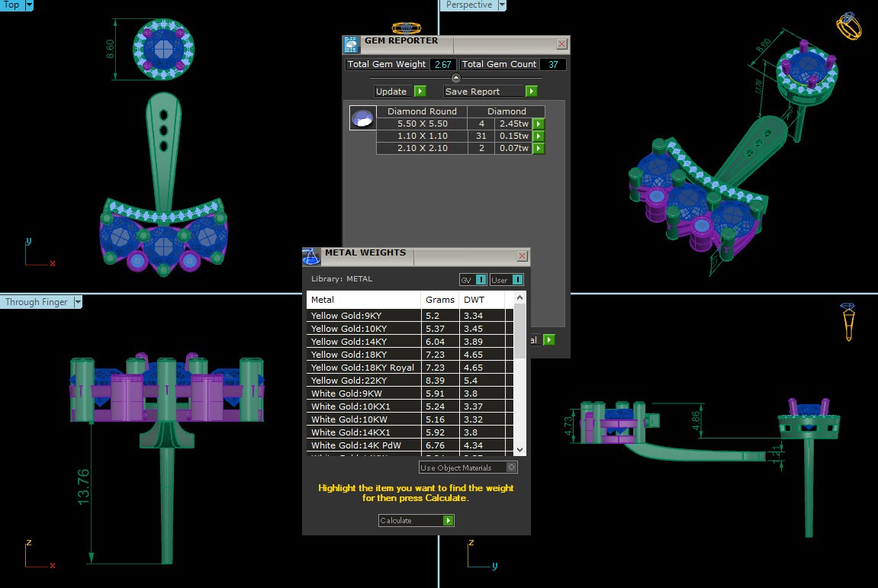
Task: Click green arrow beside Calculate
Action: tap(449, 520)
